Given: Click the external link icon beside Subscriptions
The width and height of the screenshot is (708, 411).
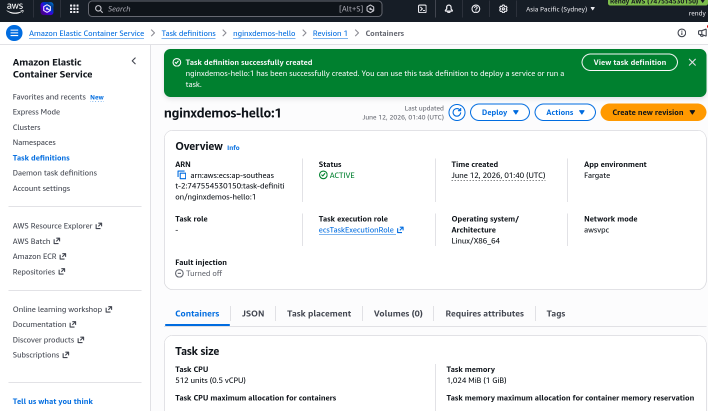Looking at the screenshot, I should pyautogui.click(x=66, y=355).
